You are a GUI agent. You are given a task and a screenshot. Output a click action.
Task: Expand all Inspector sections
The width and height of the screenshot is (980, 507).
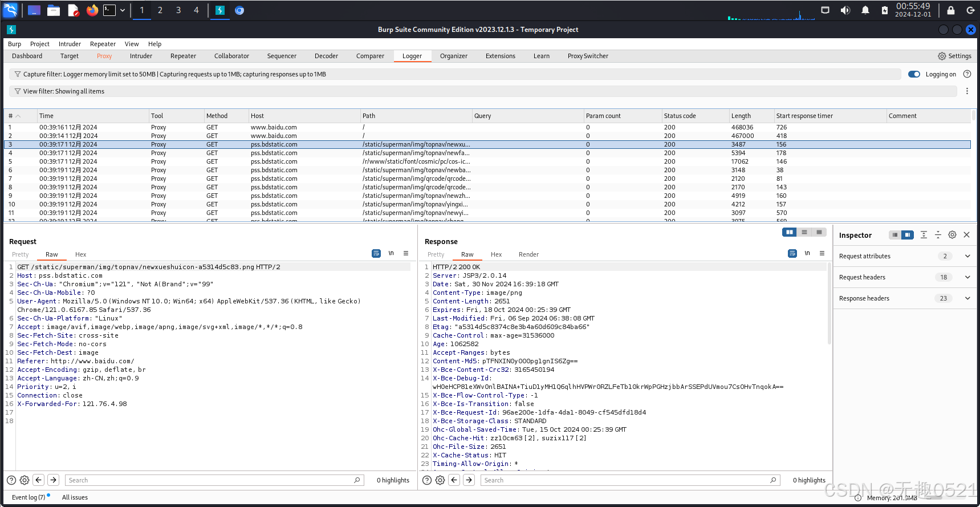pos(924,235)
